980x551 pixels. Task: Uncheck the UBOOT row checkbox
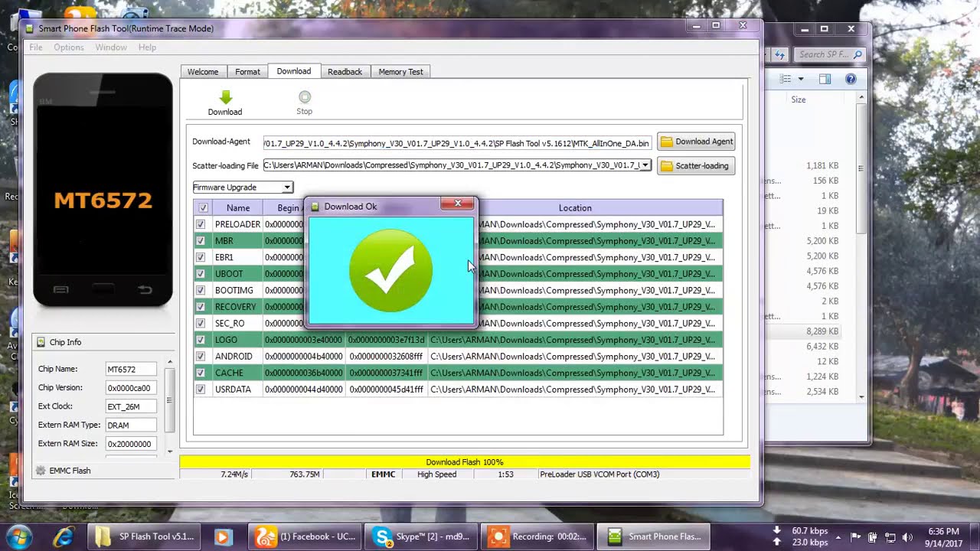(201, 274)
